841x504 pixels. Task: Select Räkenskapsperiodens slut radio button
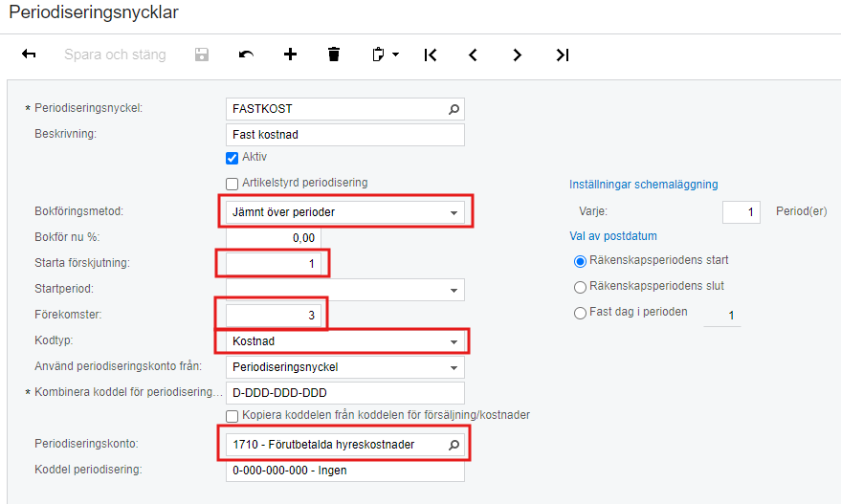point(580,288)
